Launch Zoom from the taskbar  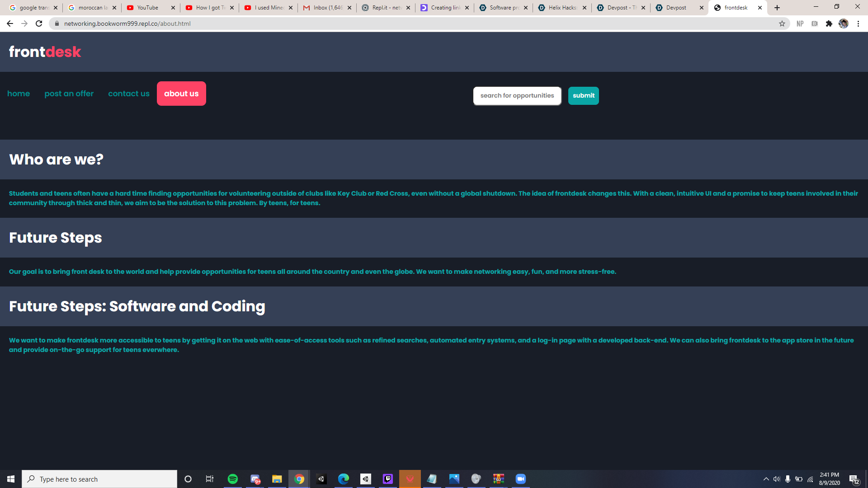(520, 479)
